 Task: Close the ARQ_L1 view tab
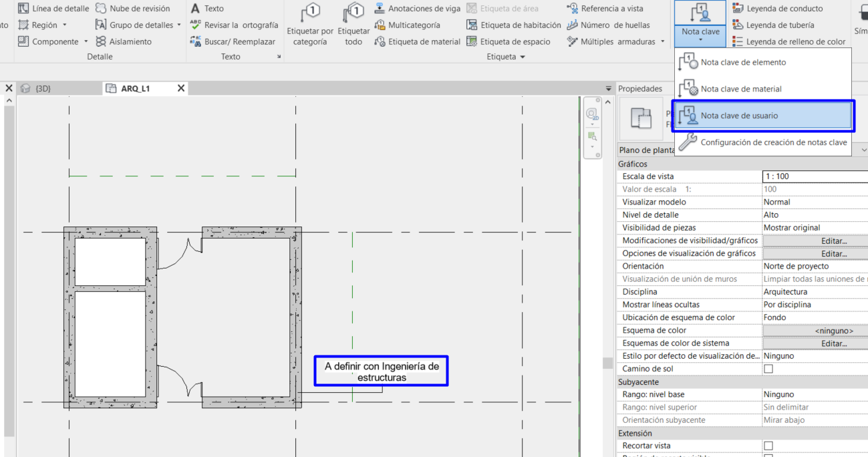click(181, 88)
